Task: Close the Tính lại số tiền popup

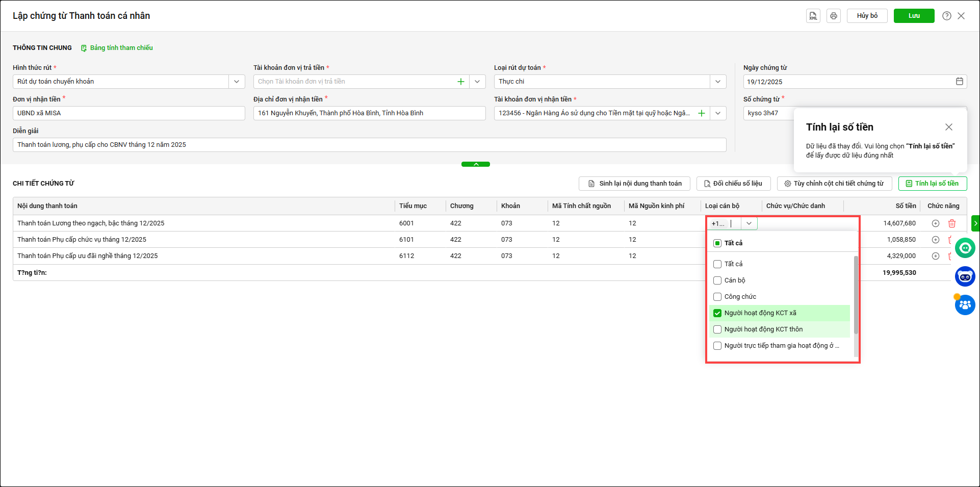Action: click(948, 127)
